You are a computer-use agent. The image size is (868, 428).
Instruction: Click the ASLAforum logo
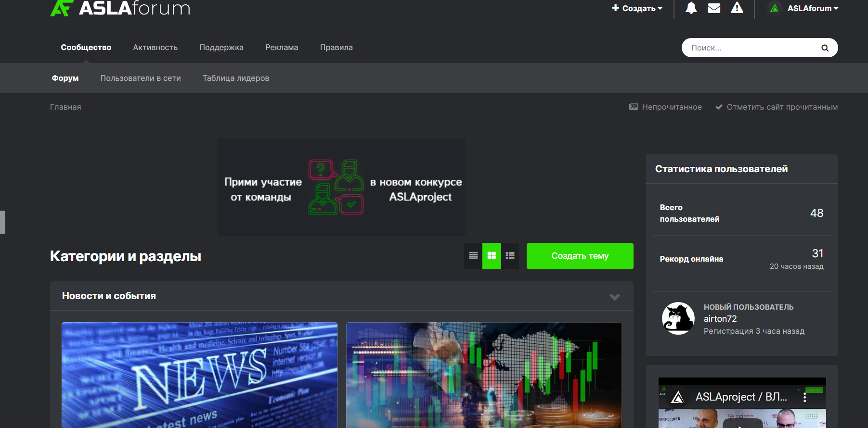(x=120, y=8)
